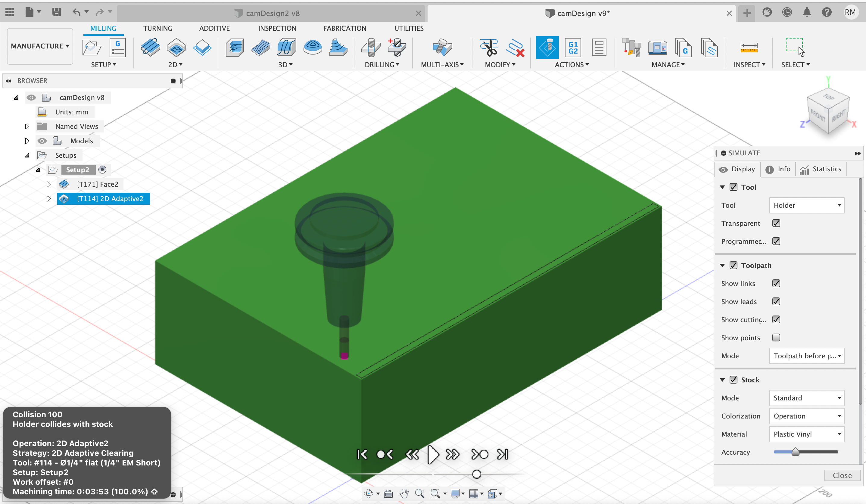Open the Colorization dropdown in Stock
The height and width of the screenshot is (504, 866).
tap(807, 416)
